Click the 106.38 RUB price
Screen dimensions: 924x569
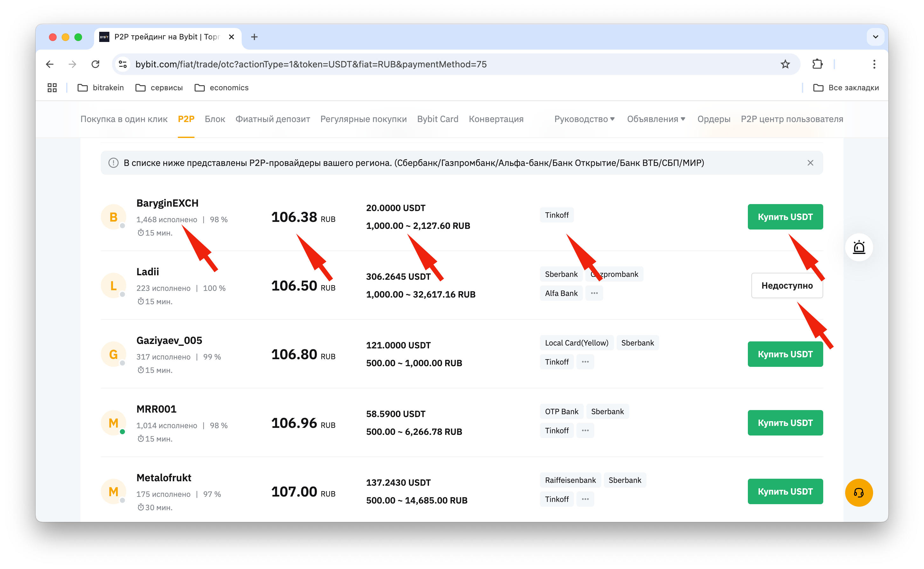click(x=303, y=217)
